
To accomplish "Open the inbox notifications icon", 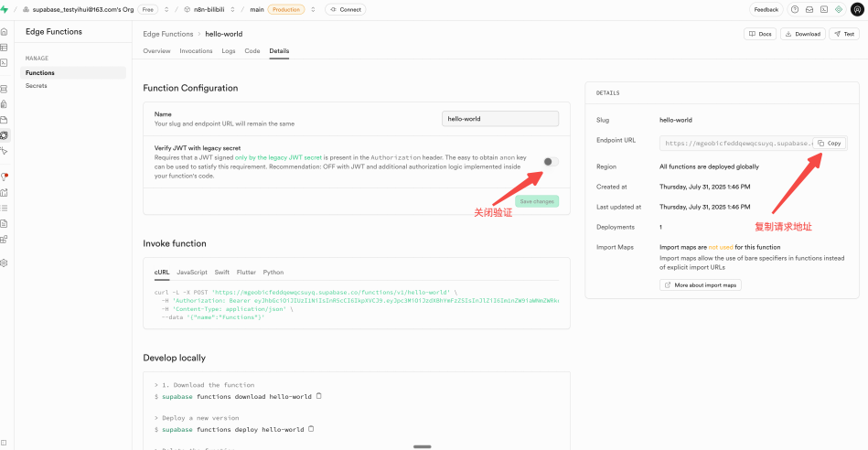I will 809,9.
